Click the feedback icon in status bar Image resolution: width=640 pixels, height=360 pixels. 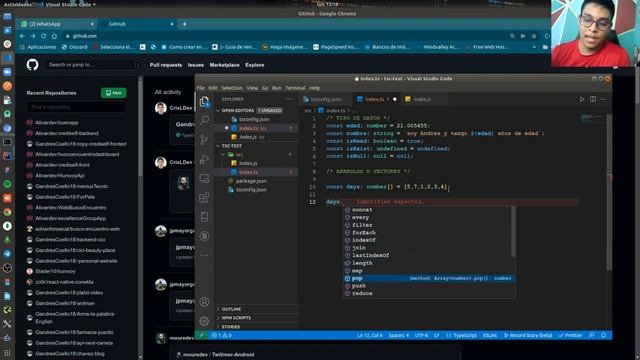[x=592, y=335]
